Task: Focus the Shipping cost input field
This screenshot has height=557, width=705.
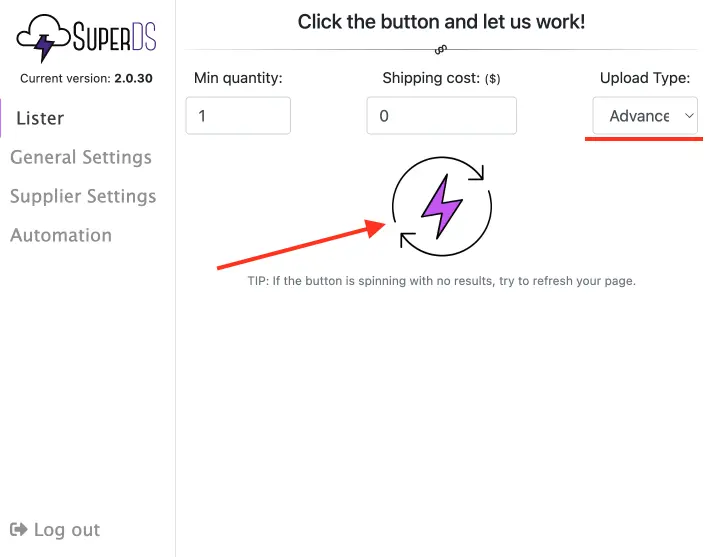Action: (442, 116)
